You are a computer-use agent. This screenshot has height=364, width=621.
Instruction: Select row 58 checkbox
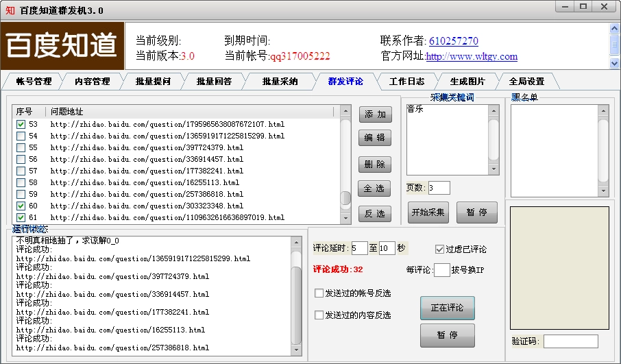21,182
